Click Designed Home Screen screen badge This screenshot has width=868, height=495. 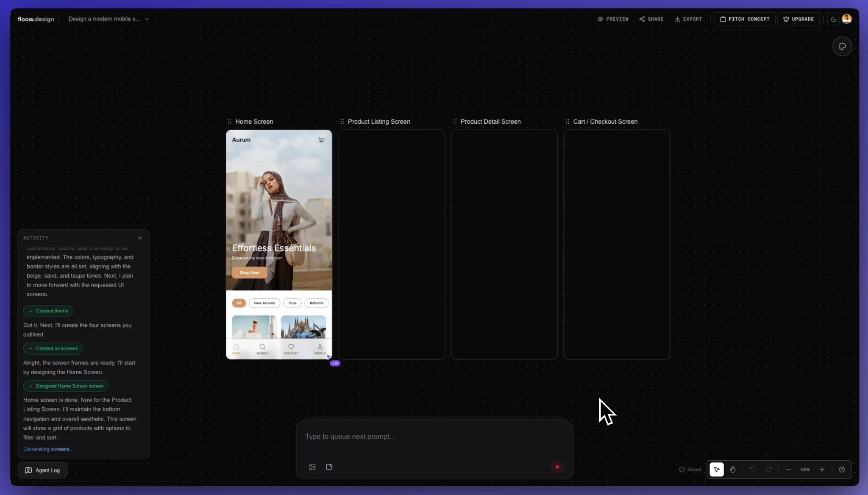pyautogui.click(x=66, y=386)
